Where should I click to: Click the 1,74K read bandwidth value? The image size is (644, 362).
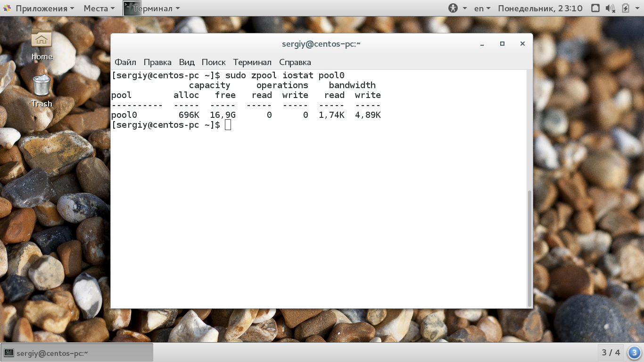coord(331,115)
